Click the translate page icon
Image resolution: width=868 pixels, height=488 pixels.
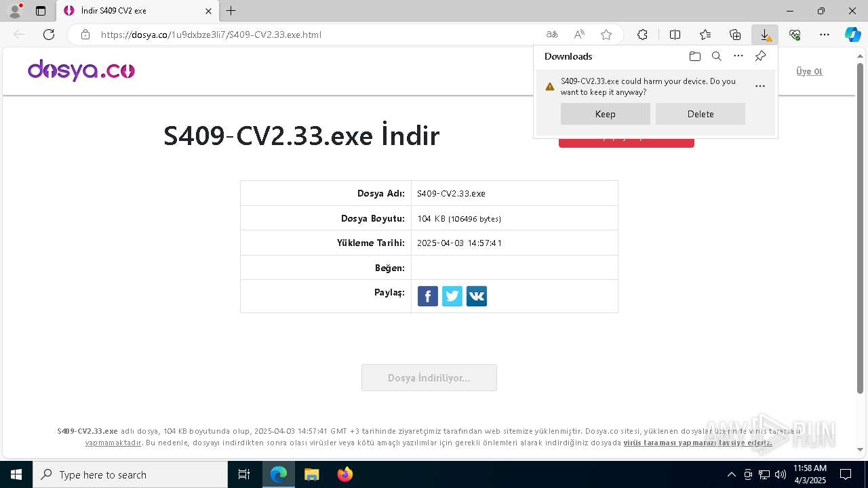[x=552, y=35]
